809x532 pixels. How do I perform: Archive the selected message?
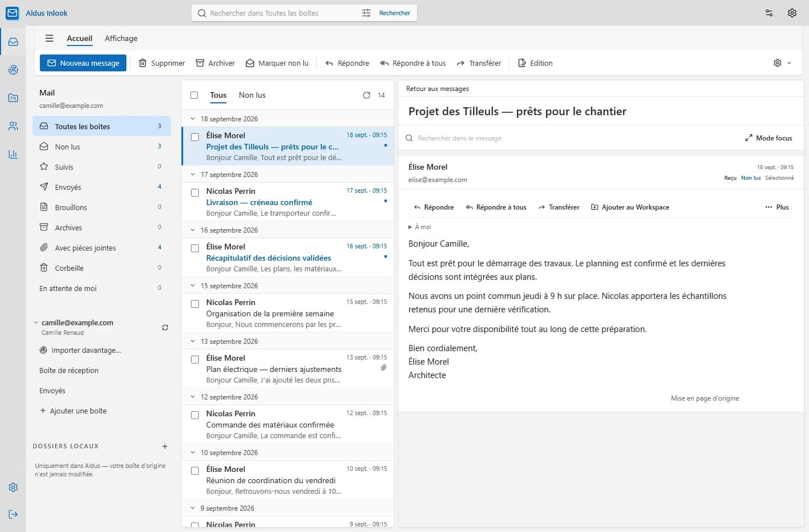(x=215, y=63)
